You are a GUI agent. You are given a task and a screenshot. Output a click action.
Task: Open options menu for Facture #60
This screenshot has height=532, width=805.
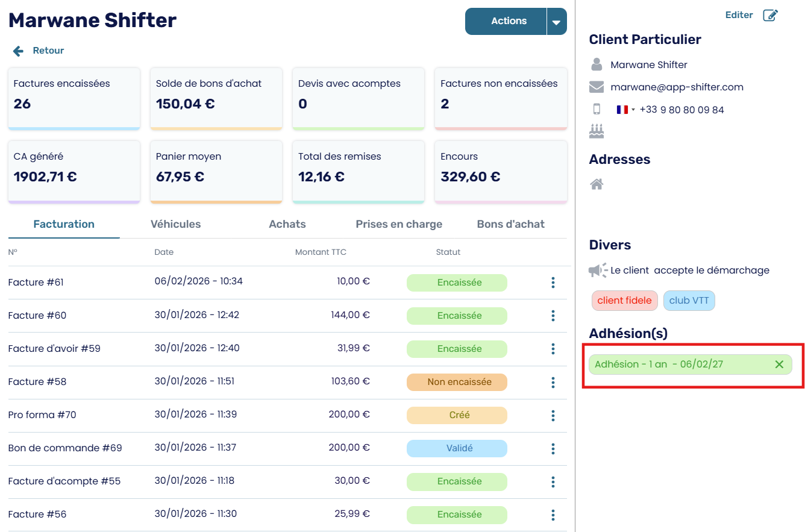coord(553,316)
